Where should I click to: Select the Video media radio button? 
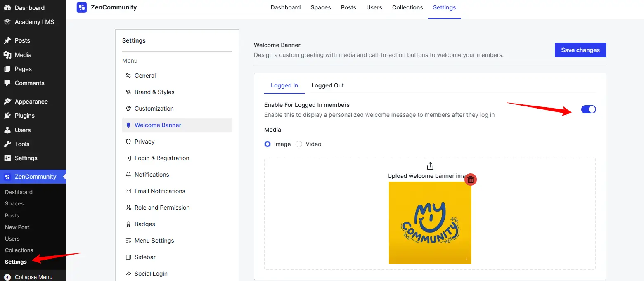click(299, 144)
